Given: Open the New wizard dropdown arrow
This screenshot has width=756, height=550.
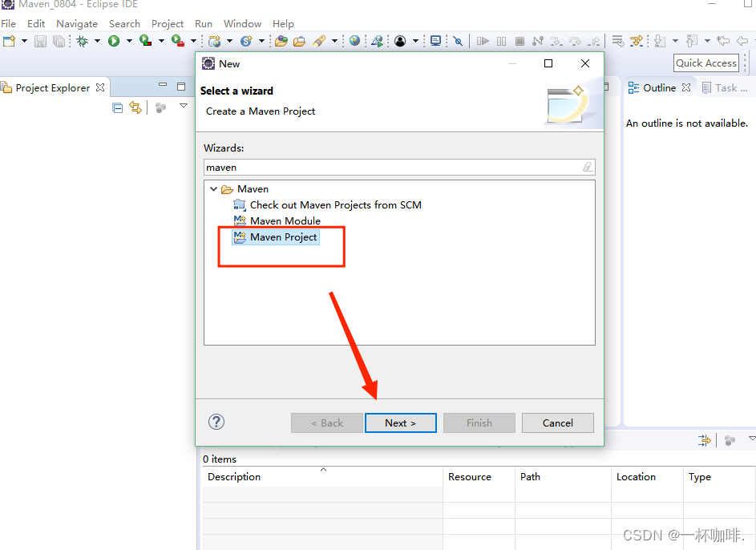Looking at the screenshot, I should 24,41.
